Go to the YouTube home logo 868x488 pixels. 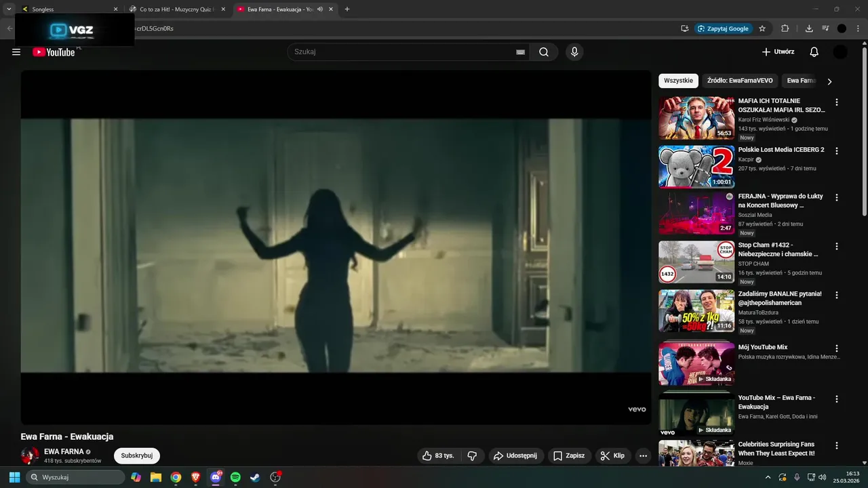(54, 52)
